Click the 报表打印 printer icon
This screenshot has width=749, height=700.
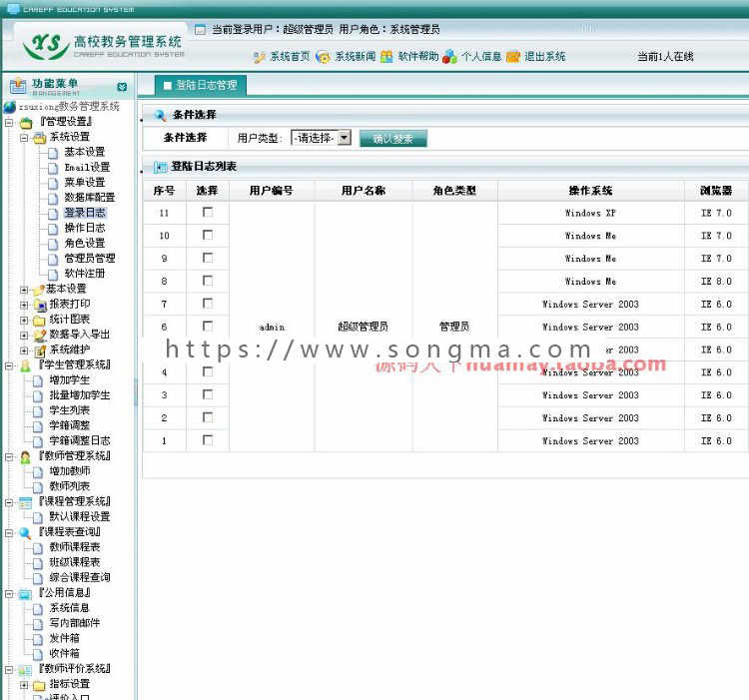(x=40, y=305)
